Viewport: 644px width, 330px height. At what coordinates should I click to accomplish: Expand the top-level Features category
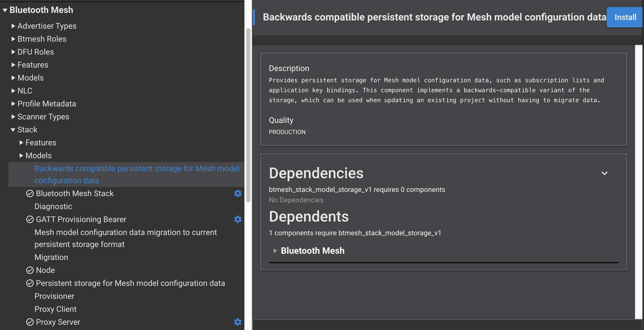13,65
